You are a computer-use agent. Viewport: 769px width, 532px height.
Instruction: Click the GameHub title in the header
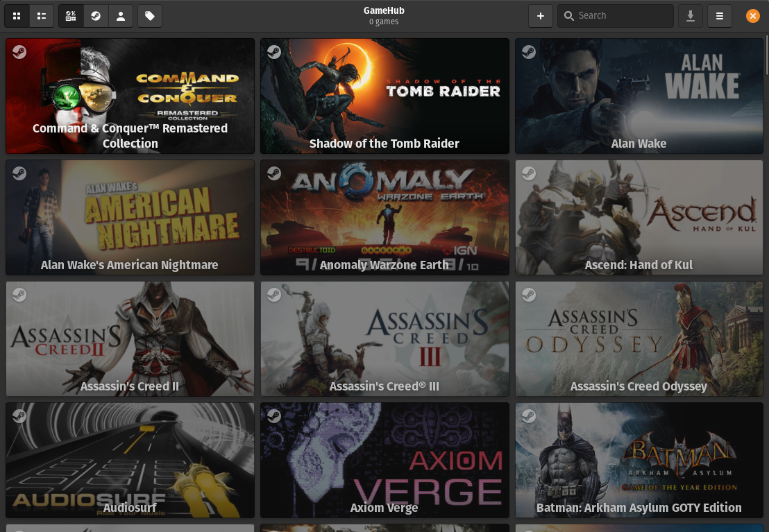384,10
